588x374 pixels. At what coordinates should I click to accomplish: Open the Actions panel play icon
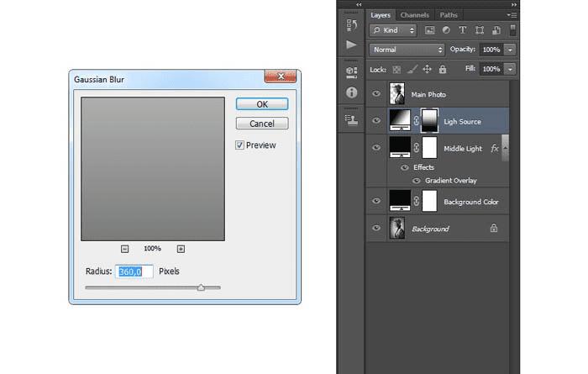point(351,45)
